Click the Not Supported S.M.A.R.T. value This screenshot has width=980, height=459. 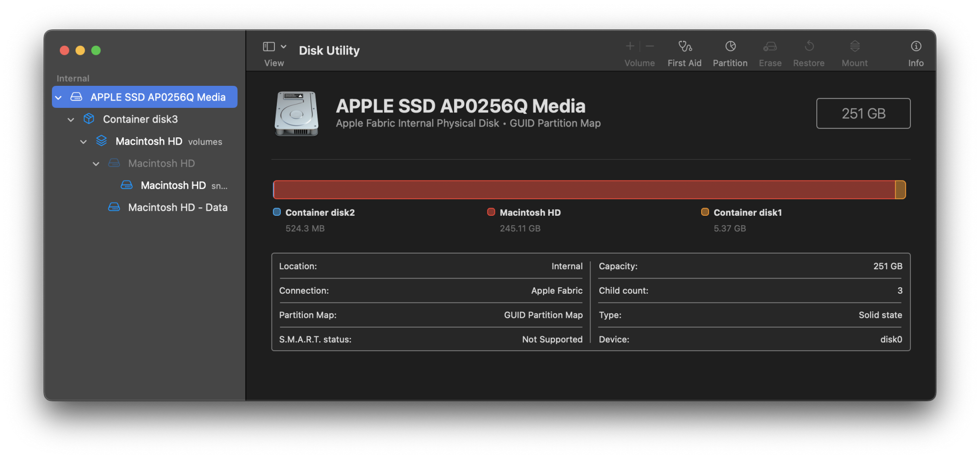tap(552, 339)
